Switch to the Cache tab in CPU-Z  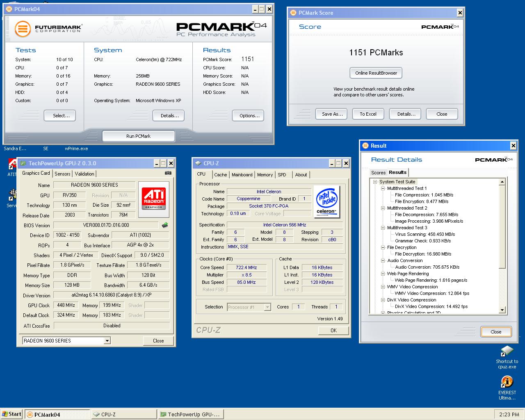[x=220, y=175]
